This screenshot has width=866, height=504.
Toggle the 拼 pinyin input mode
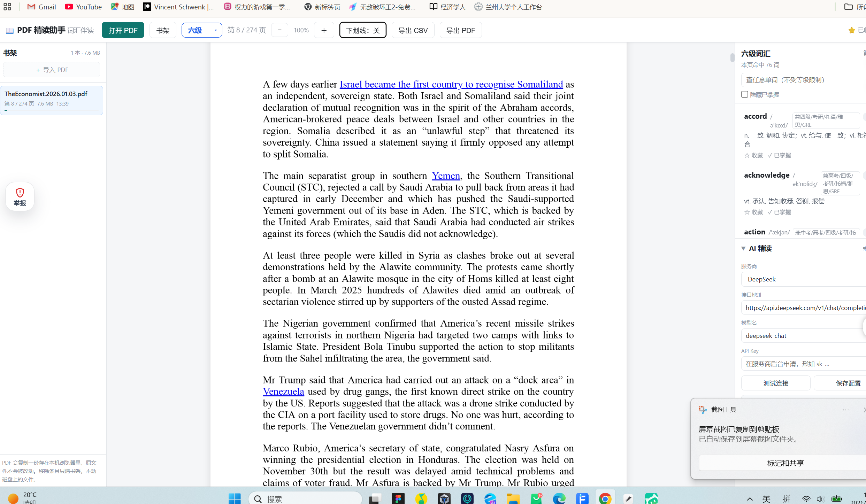[x=787, y=499]
